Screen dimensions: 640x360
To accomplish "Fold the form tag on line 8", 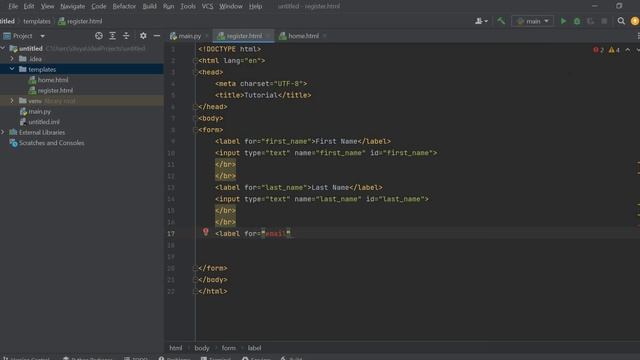I will [x=195, y=130].
